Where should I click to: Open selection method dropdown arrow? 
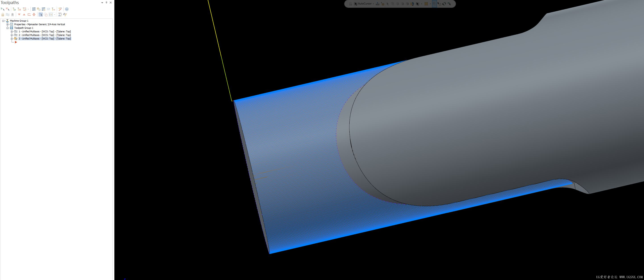422,4
